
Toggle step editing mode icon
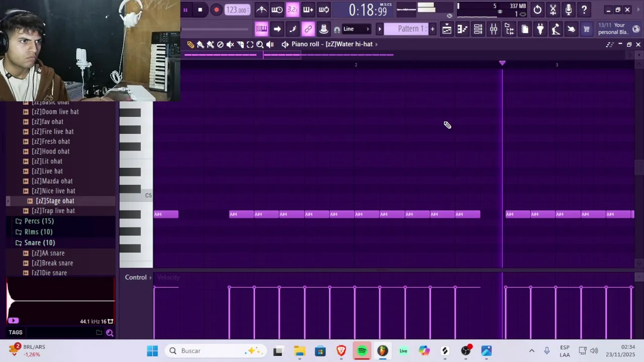click(292, 29)
